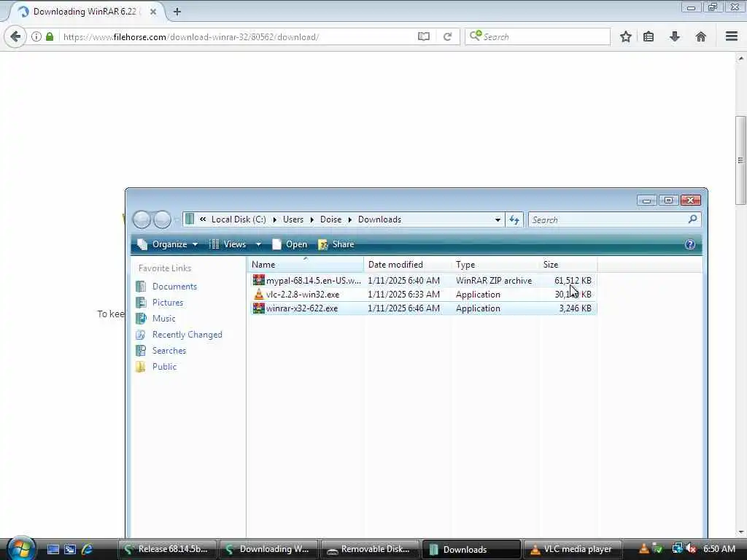
Task: Click Doise in the breadcrumb
Action: pyautogui.click(x=330, y=219)
